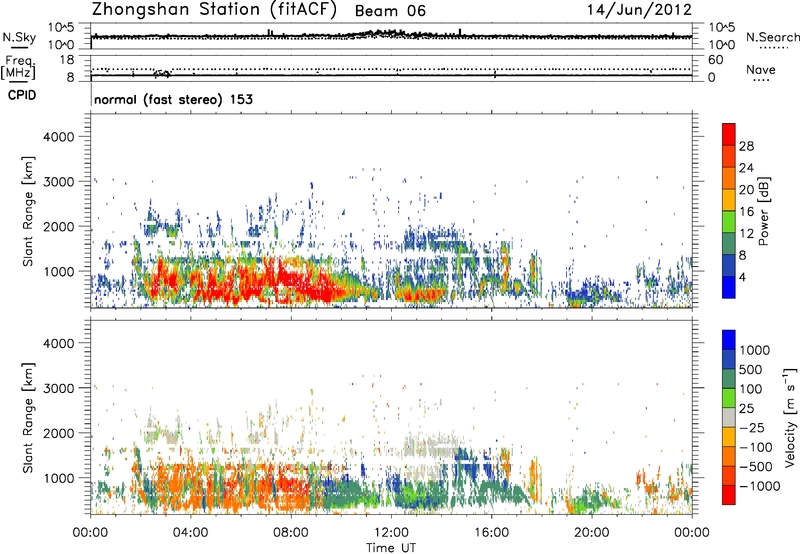Click the '-25' velocity colorbar label

(x=752, y=428)
